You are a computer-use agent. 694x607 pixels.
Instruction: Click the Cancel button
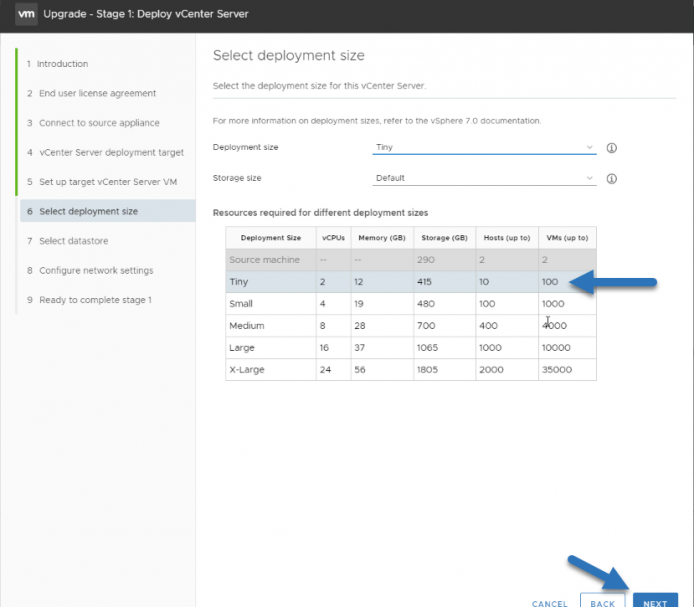click(549, 603)
